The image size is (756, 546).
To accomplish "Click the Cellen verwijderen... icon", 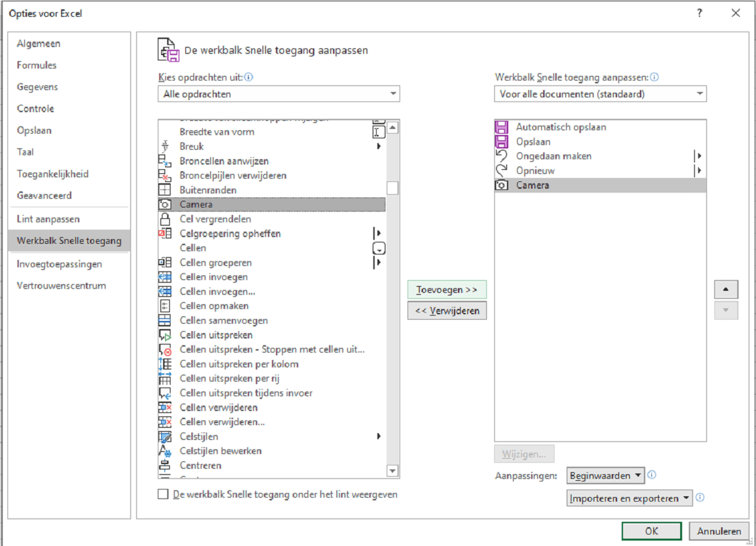I will 165,422.
